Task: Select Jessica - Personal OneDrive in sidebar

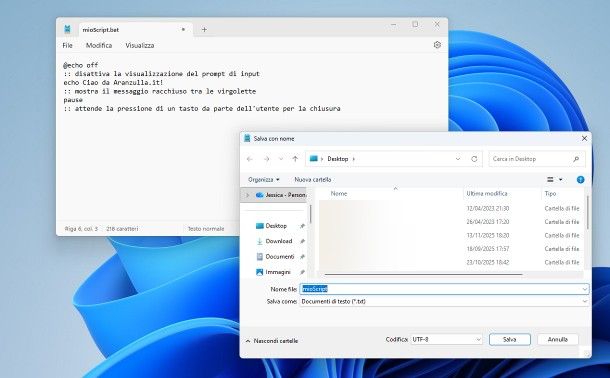Action: pyautogui.click(x=281, y=195)
